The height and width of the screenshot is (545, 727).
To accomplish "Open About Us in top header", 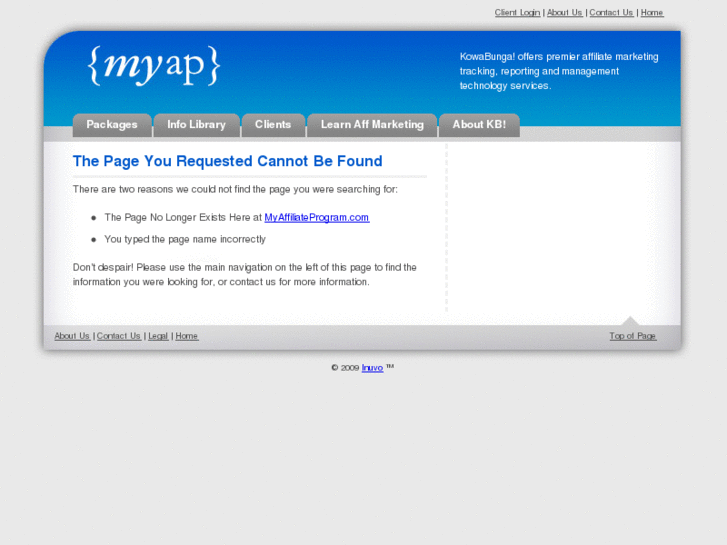I will (x=564, y=13).
